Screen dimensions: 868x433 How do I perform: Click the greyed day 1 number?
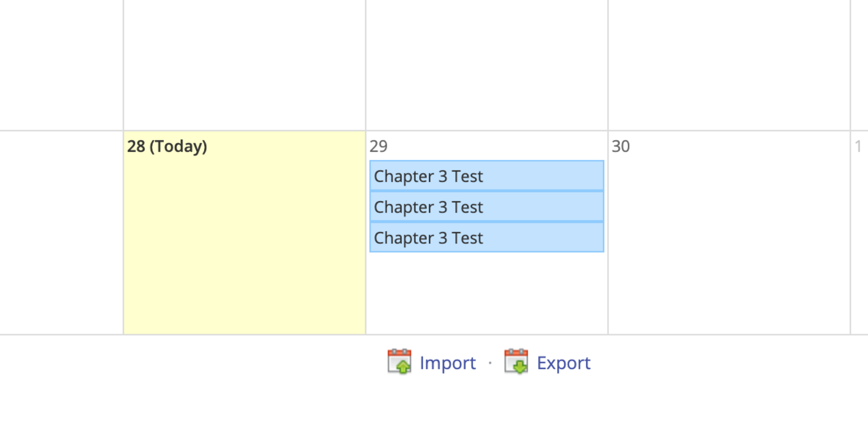[x=858, y=146]
